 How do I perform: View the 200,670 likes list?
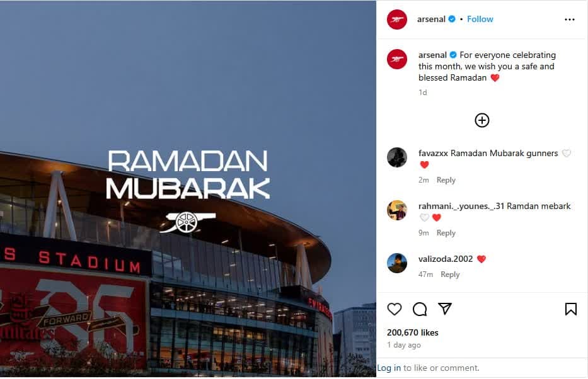(x=413, y=332)
